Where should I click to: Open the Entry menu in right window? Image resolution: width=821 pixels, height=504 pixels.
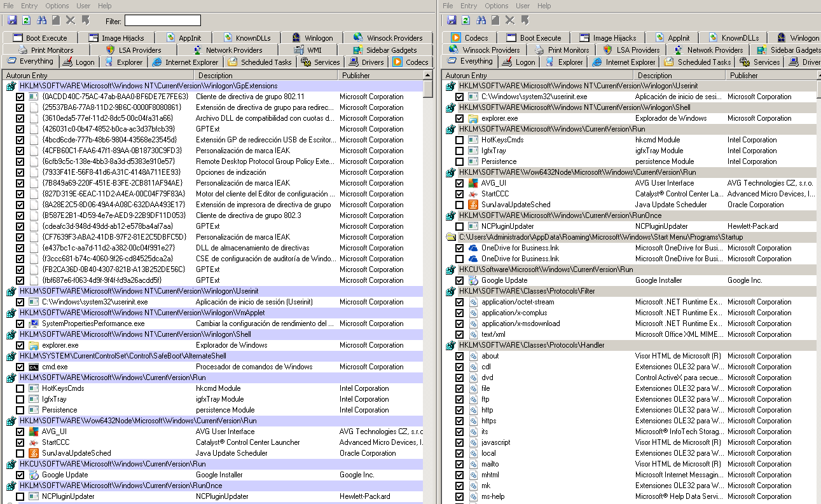click(469, 6)
